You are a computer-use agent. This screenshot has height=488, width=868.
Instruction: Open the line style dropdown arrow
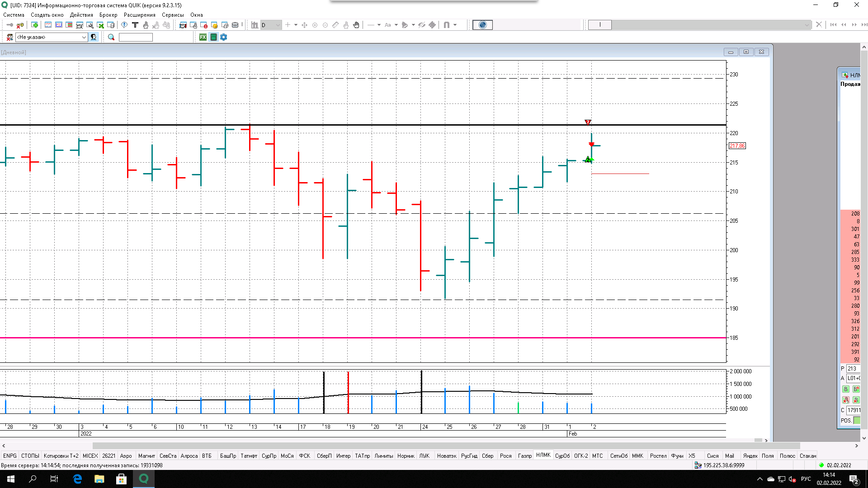(x=379, y=25)
